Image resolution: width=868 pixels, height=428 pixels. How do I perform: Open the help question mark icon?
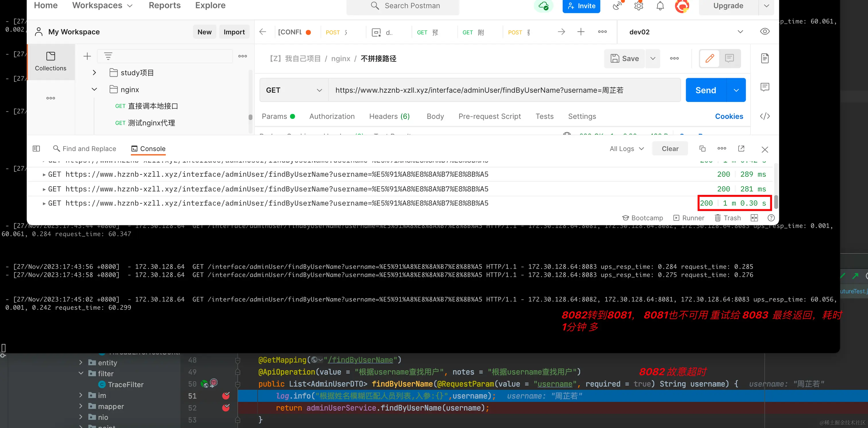(x=771, y=218)
